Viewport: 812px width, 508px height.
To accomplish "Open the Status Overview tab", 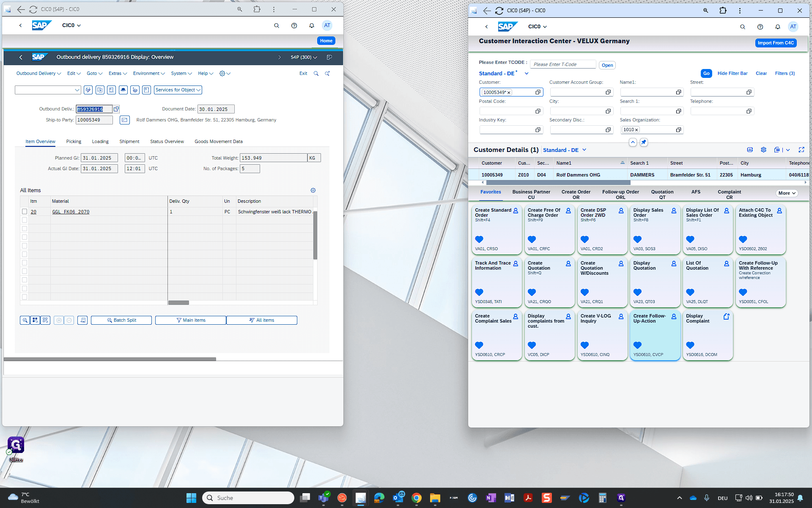I will coord(167,141).
